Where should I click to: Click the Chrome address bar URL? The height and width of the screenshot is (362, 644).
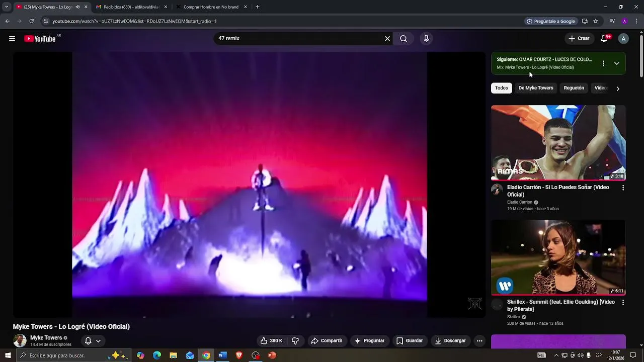click(x=134, y=21)
